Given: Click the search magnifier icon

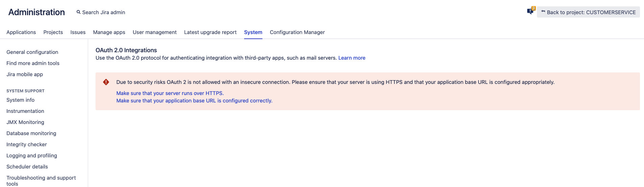Looking at the screenshot, I should [x=78, y=12].
